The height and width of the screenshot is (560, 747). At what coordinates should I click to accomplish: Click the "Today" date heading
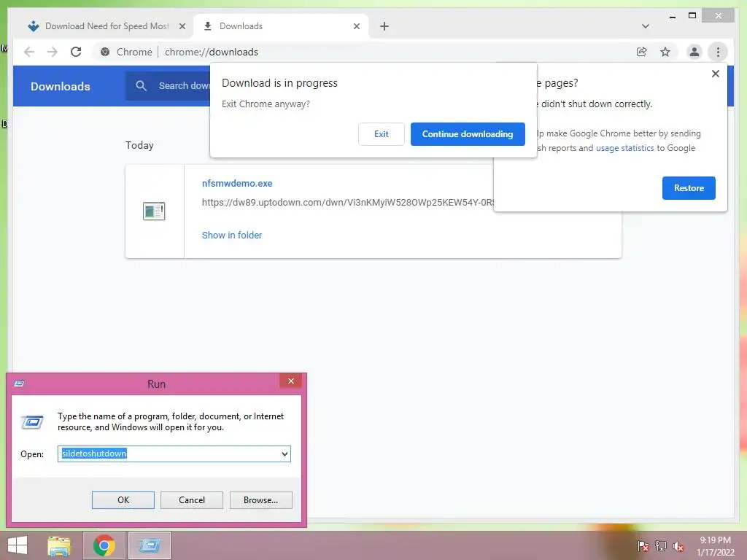(139, 145)
